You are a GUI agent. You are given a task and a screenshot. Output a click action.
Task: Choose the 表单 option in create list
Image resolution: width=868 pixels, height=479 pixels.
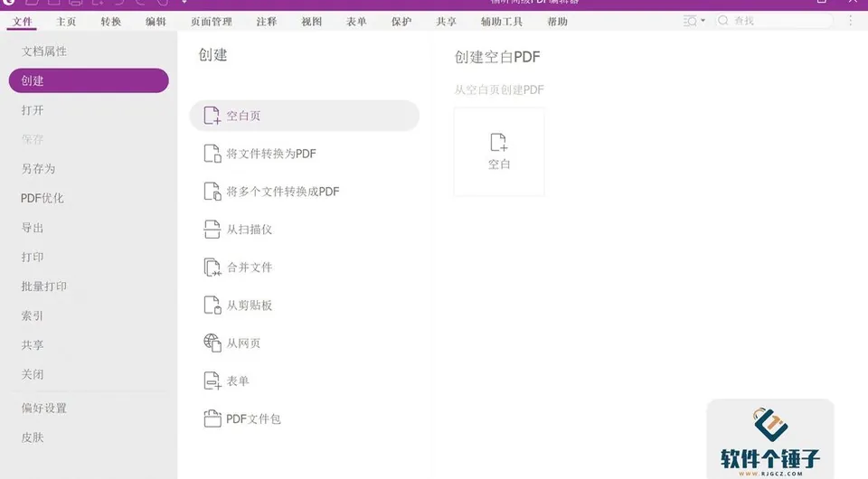(x=305, y=381)
